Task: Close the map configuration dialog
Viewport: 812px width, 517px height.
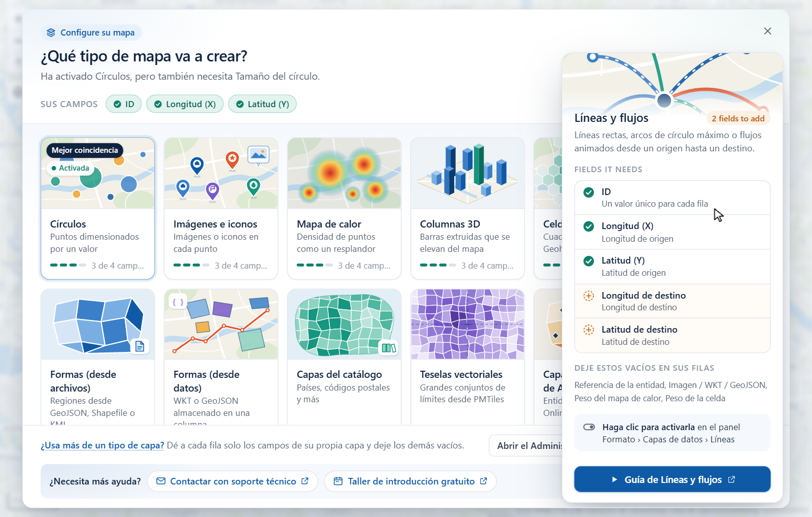Action: [767, 31]
